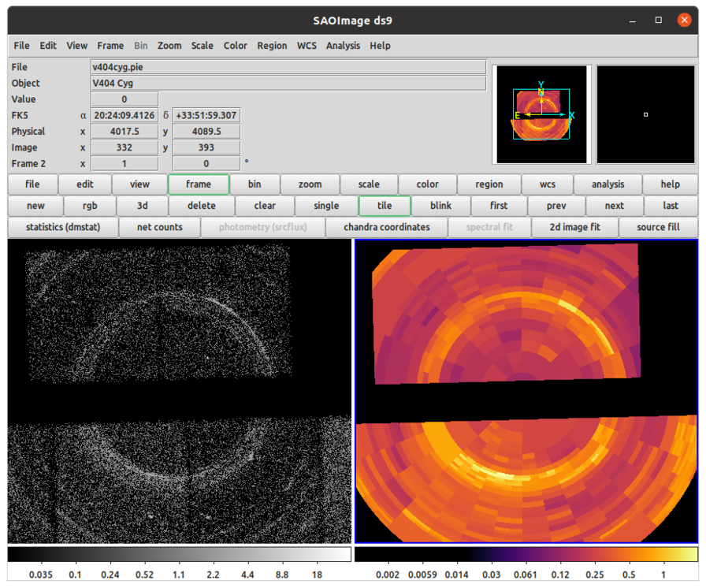Viewport: 706px width, 588px height.
Task: Enable tile frame layout
Action: [x=384, y=205]
